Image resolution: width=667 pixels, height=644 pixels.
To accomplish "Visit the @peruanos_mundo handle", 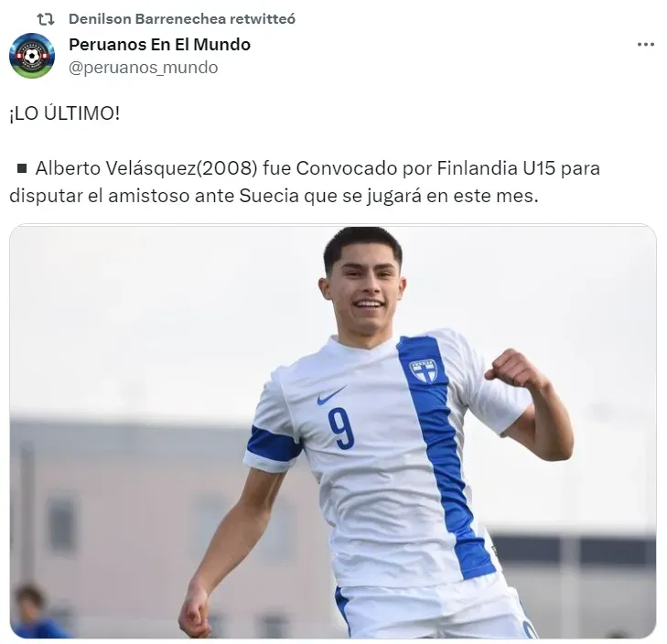I will [x=144, y=68].
